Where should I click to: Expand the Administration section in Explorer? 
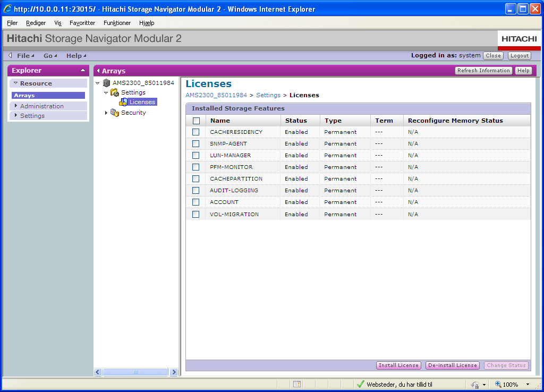pyautogui.click(x=16, y=106)
